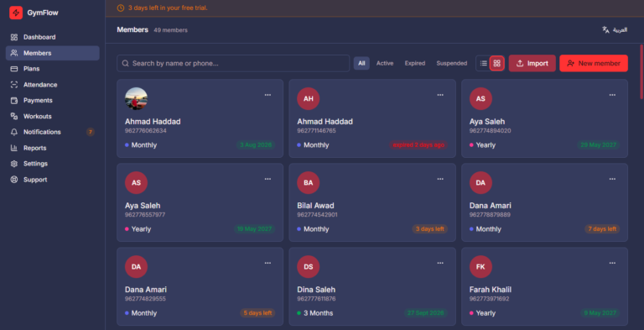Click the "3 days left" badge on Bilal Awad
This screenshot has height=330, width=644.
click(x=430, y=228)
